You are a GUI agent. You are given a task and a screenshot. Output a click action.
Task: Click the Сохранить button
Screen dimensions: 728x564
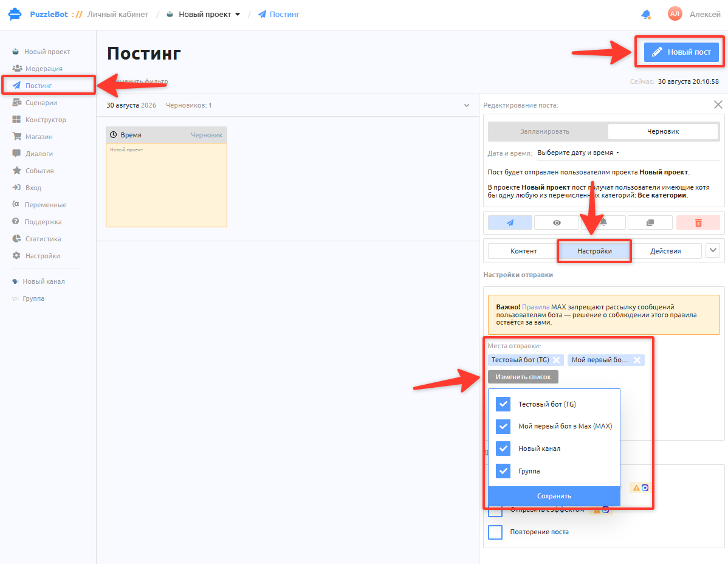(x=554, y=496)
